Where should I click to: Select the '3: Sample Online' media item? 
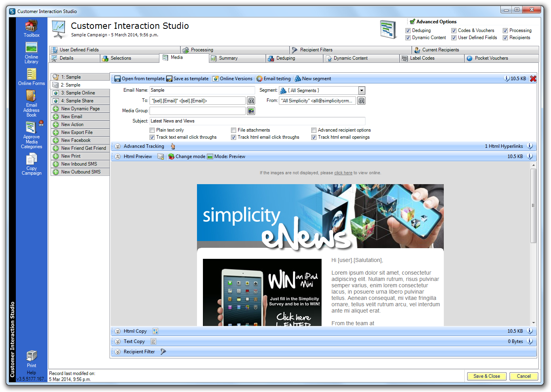click(x=80, y=93)
